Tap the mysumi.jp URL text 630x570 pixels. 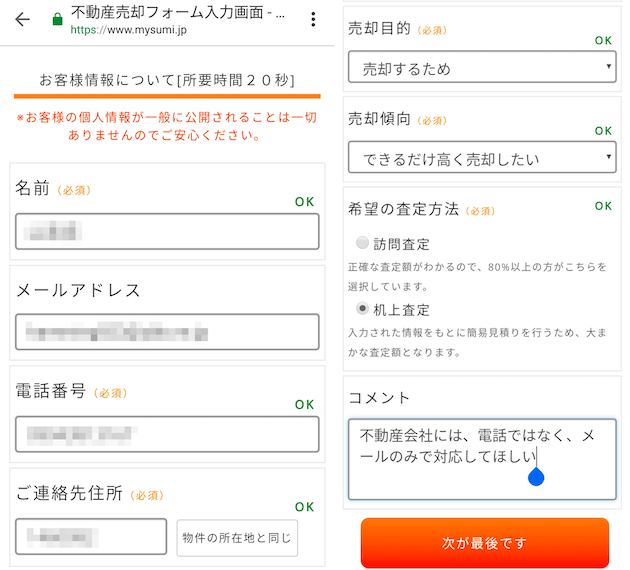click(129, 30)
